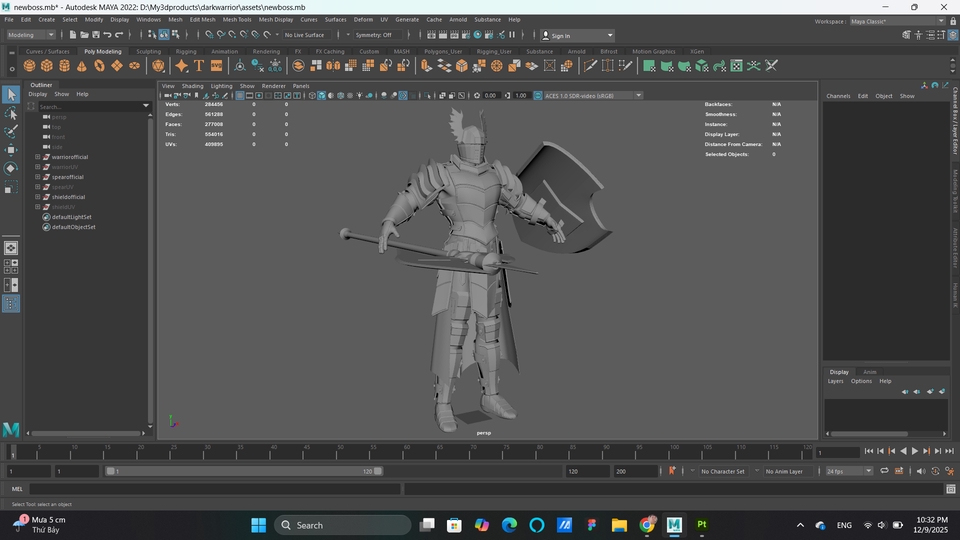Create polygon Type text tool

[199, 66]
